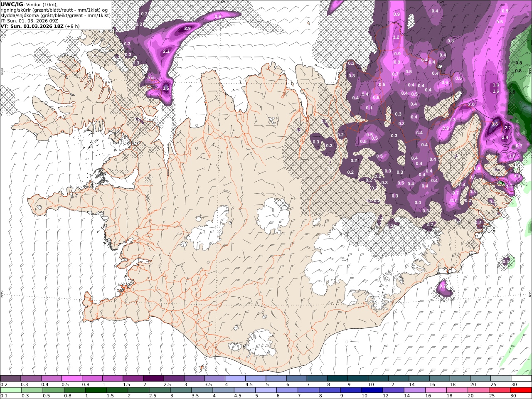Screen dimensions: 532x399
Task: Click the '3.6' precipitation value in the east
Action: 495,124
